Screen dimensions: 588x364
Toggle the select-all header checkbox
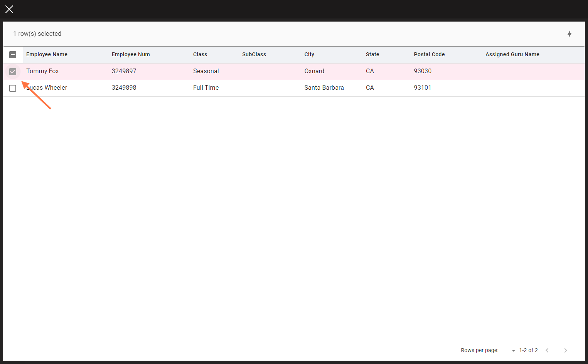pos(13,55)
